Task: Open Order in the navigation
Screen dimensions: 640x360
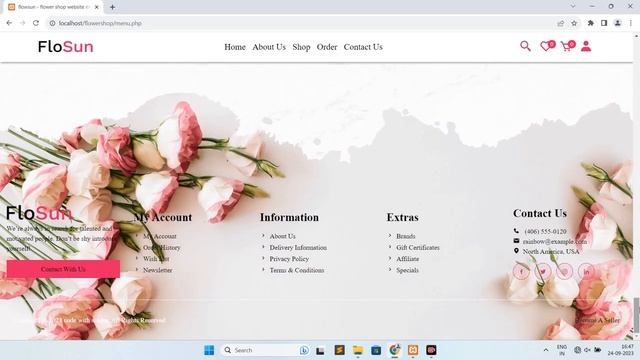Action: pos(327,47)
